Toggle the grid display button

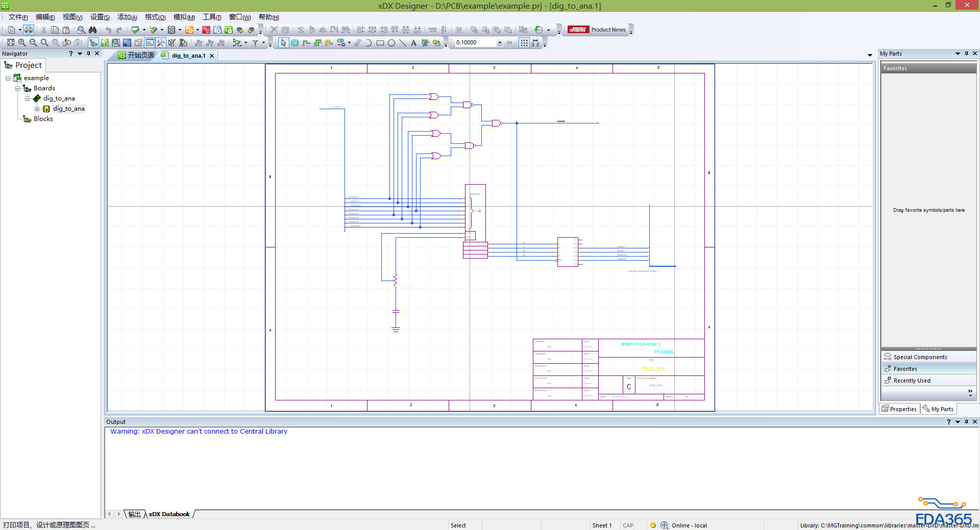pos(524,43)
